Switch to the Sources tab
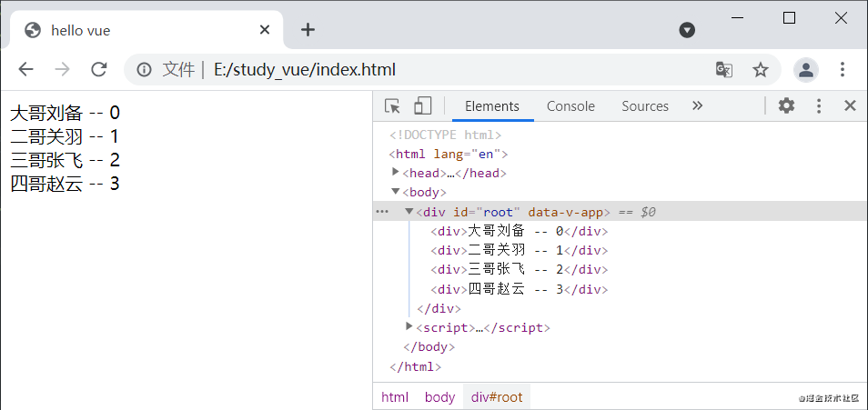The height and width of the screenshot is (410, 868). point(645,106)
